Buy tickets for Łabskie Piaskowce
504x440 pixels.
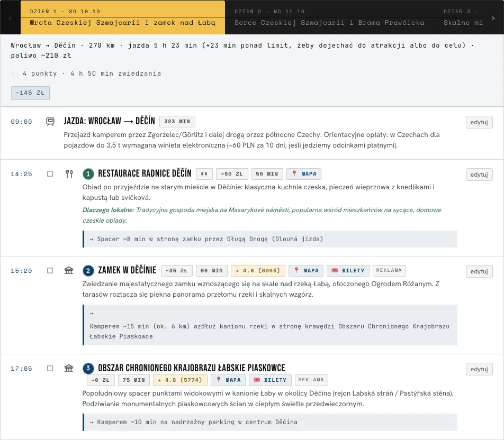pos(271,380)
